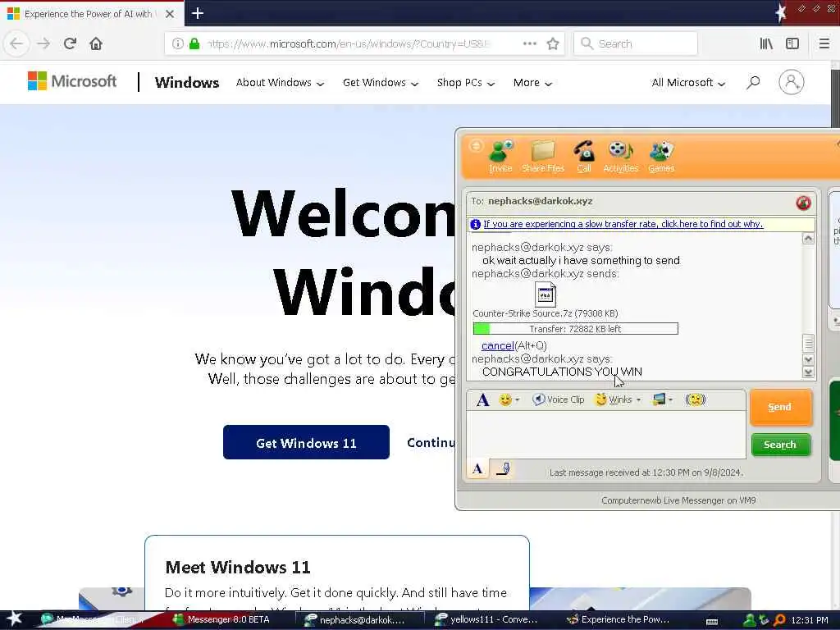Click the microsoft.com URL address bar
Screen dimensions: 840x630
[348, 43]
